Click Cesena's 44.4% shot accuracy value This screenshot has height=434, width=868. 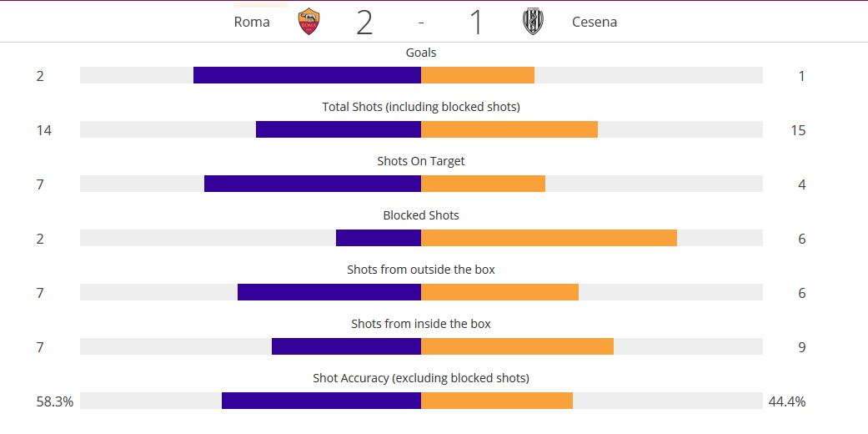(786, 401)
